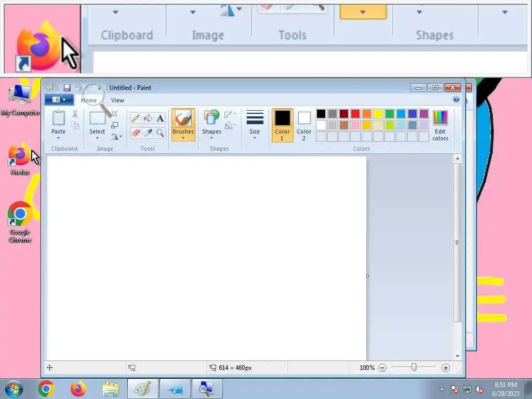Pick the black color swatch

[x=321, y=114]
